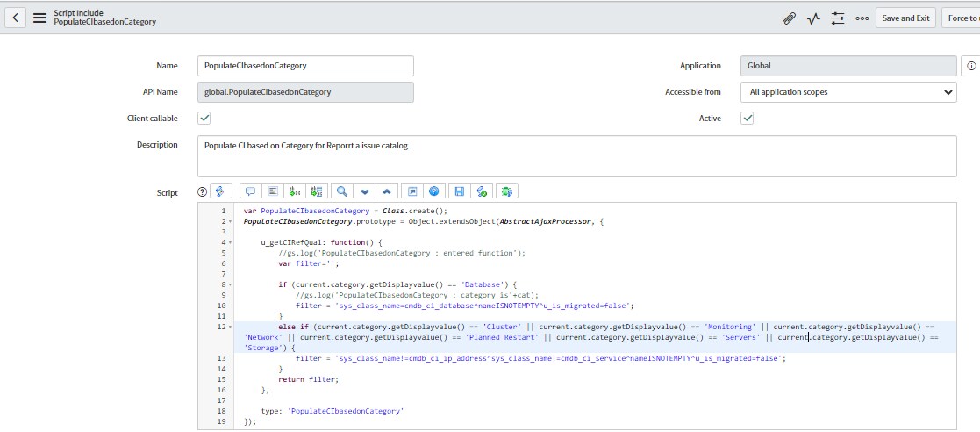Click the find next down arrow icon
This screenshot has height=432, width=980.
point(365,191)
